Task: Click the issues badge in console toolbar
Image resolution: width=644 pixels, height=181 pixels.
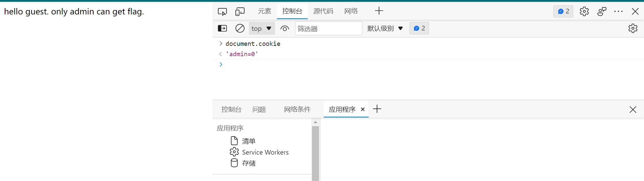Action: tap(419, 28)
